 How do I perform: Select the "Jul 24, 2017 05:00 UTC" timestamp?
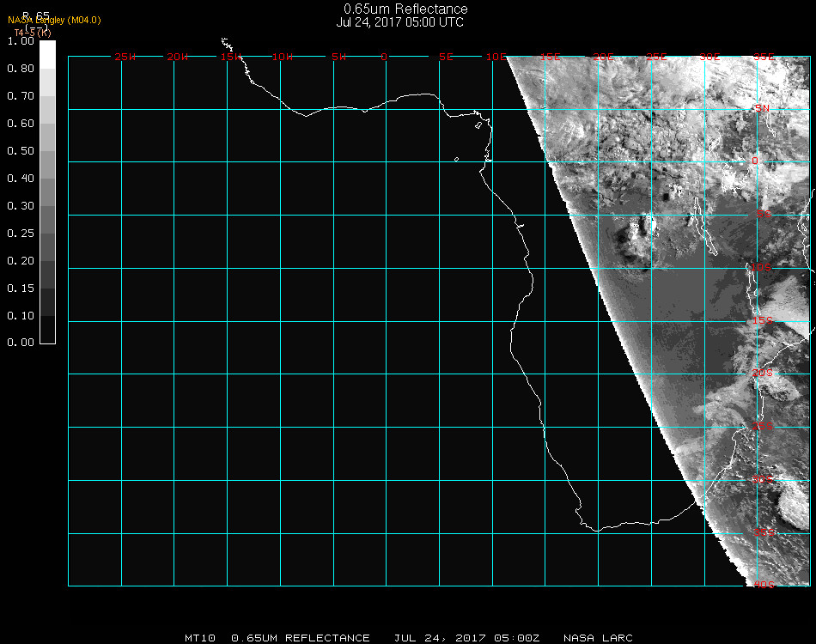[x=399, y=22]
